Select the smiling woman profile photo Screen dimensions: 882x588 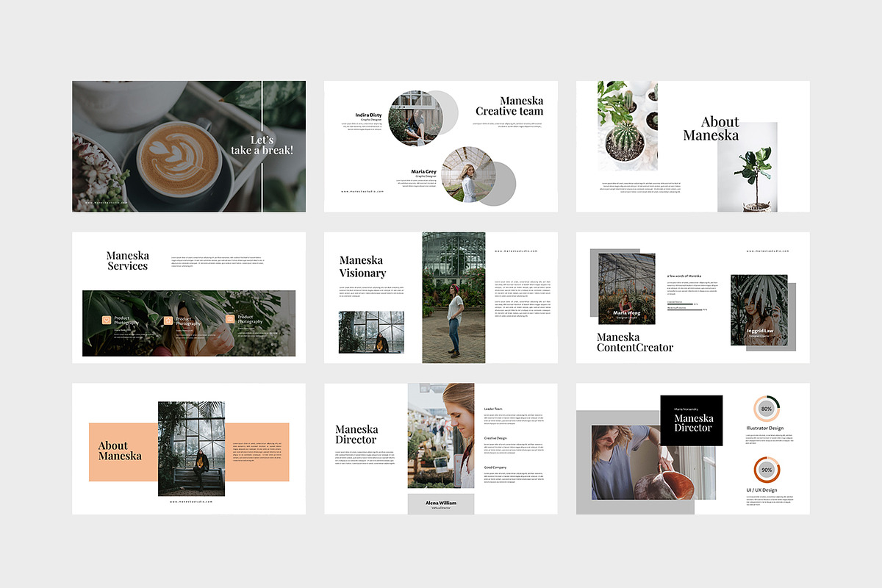point(441,436)
